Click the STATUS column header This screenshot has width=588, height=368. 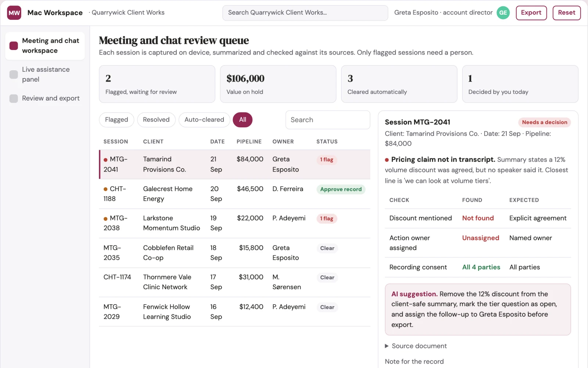[x=327, y=142]
